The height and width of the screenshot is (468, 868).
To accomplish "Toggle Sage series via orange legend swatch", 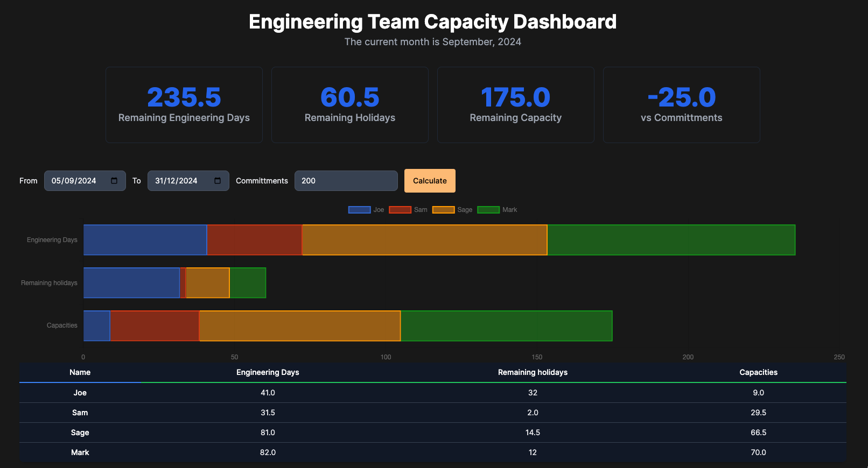I will [x=443, y=210].
